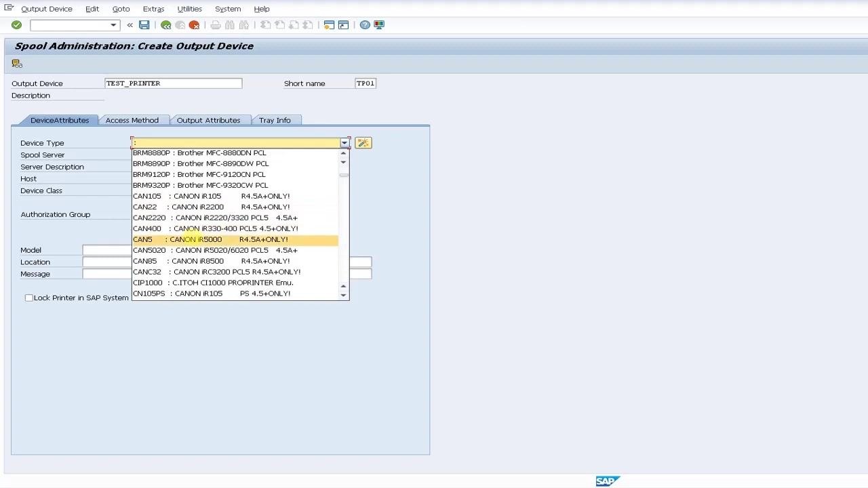Click the Create New Session icon

coord(329,25)
